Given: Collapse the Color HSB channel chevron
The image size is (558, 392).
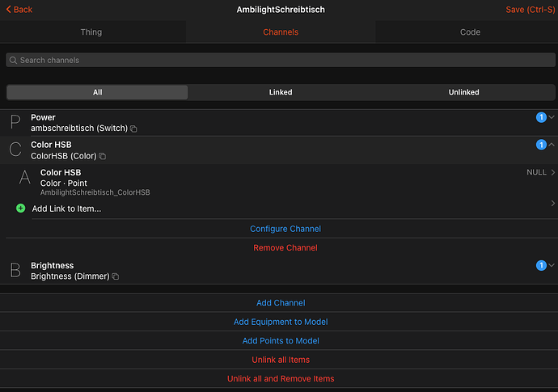Looking at the screenshot, I should tap(552, 145).
